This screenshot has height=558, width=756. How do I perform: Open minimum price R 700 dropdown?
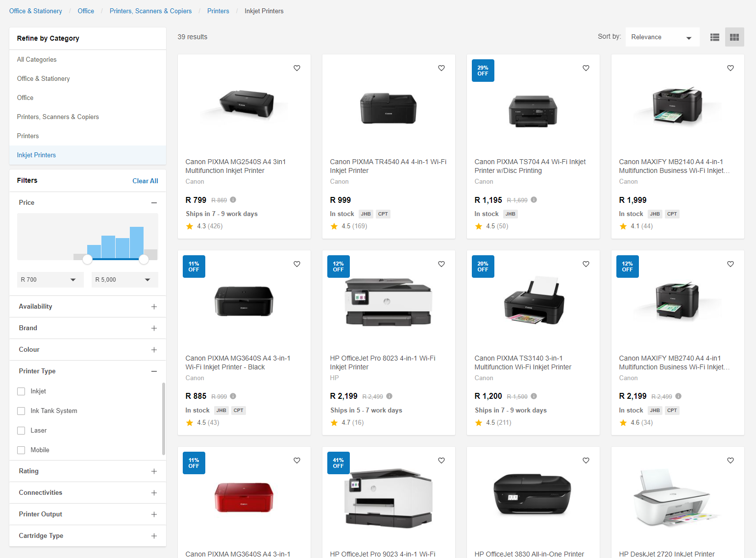(x=50, y=280)
